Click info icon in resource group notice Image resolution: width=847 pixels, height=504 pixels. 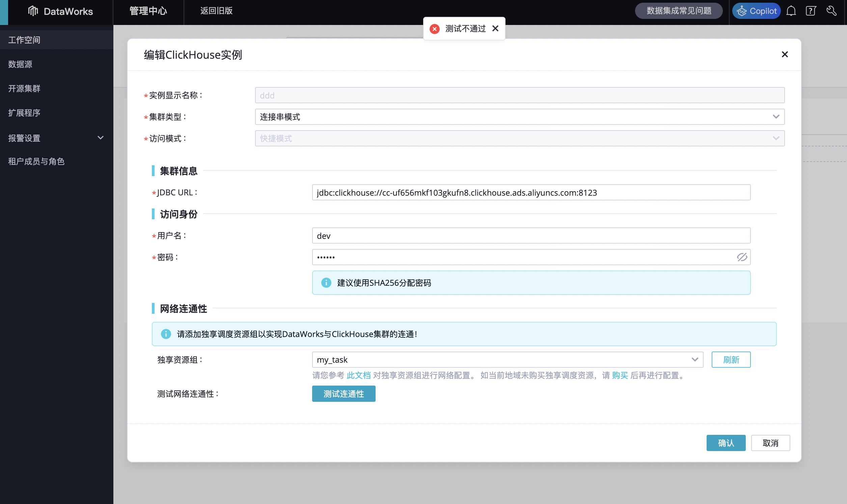(166, 334)
